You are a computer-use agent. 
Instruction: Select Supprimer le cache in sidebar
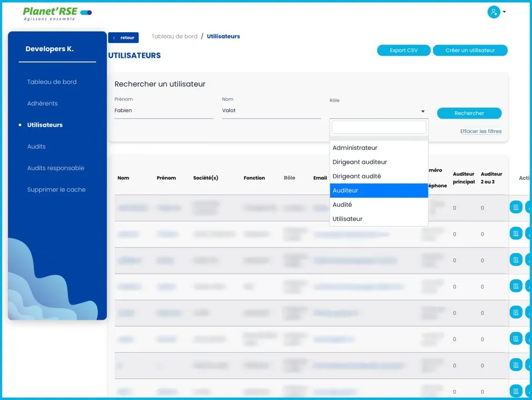pyautogui.click(x=56, y=190)
